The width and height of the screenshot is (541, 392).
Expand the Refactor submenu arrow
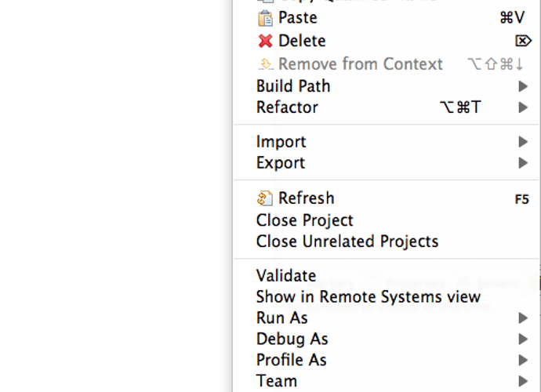tap(523, 107)
